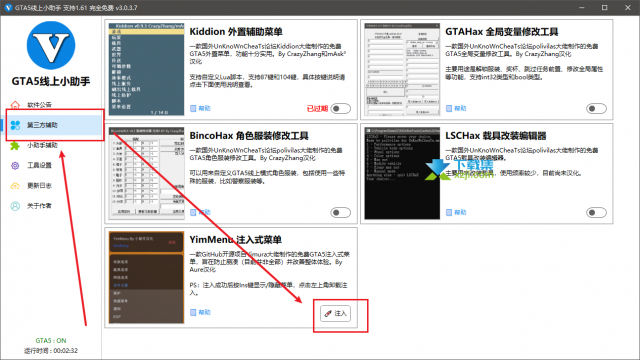Viewport: 640px width, 360px height.
Task: Click the YimMenu 注入式菜单 title
Action: (x=236, y=240)
